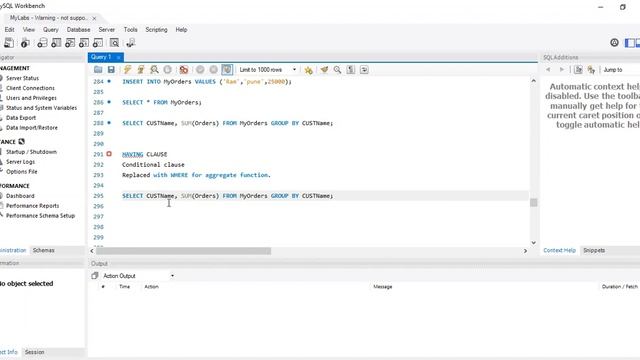The width and height of the screenshot is (640, 360).
Task: Open the Action Output dropdown
Action: 138,276
